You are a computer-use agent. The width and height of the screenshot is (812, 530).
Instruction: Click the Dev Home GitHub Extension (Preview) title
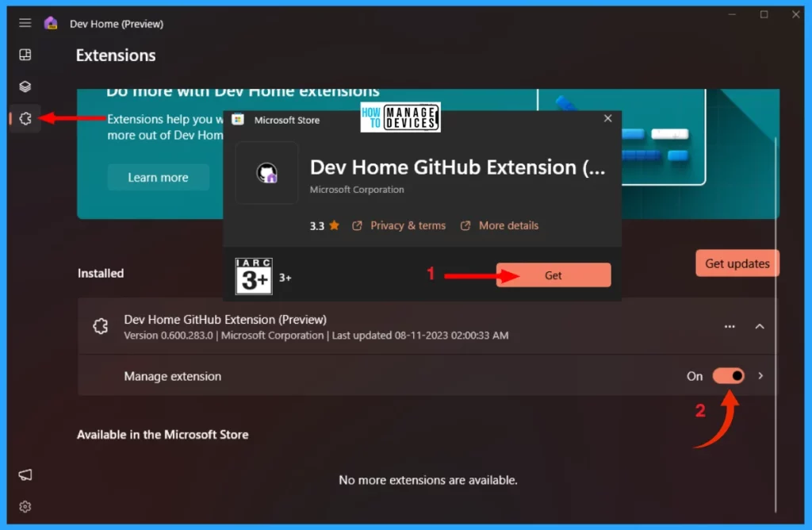point(225,320)
